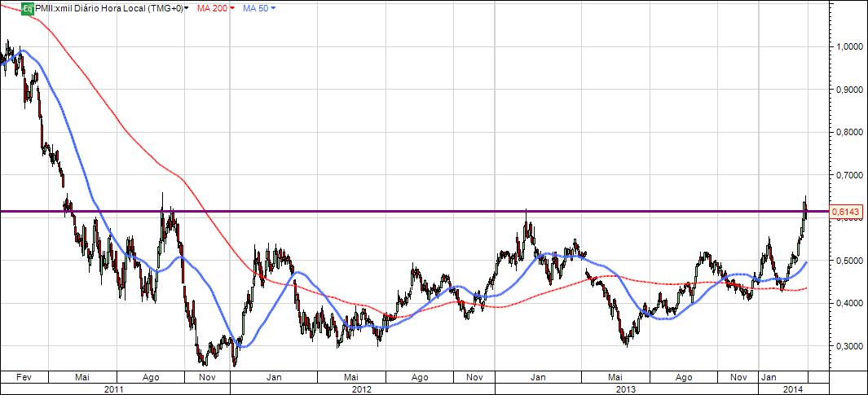Click the 0,6143 current price label
This screenshot has height=395, width=868.
pyautogui.click(x=845, y=213)
